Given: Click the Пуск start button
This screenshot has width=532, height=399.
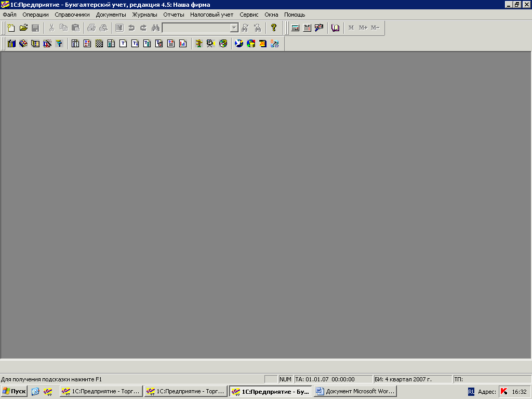Looking at the screenshot, I should [x=14, y=391].
